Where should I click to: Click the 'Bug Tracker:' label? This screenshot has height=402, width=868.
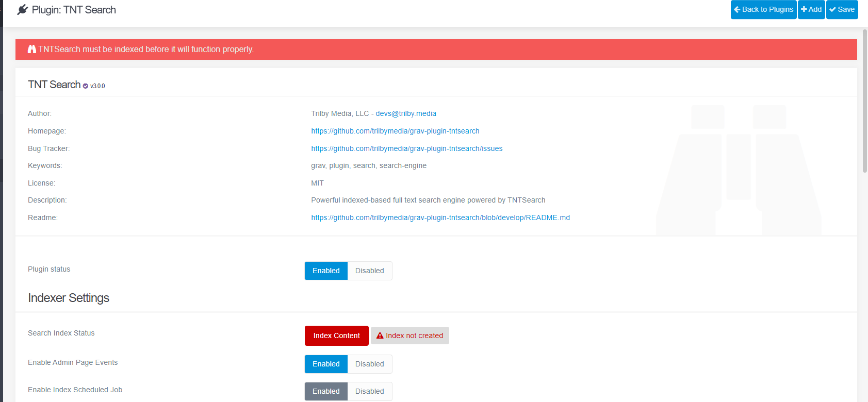click(49, 148)
